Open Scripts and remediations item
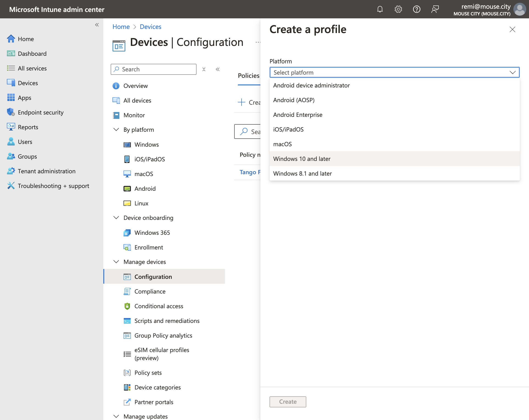 (167, 321)
